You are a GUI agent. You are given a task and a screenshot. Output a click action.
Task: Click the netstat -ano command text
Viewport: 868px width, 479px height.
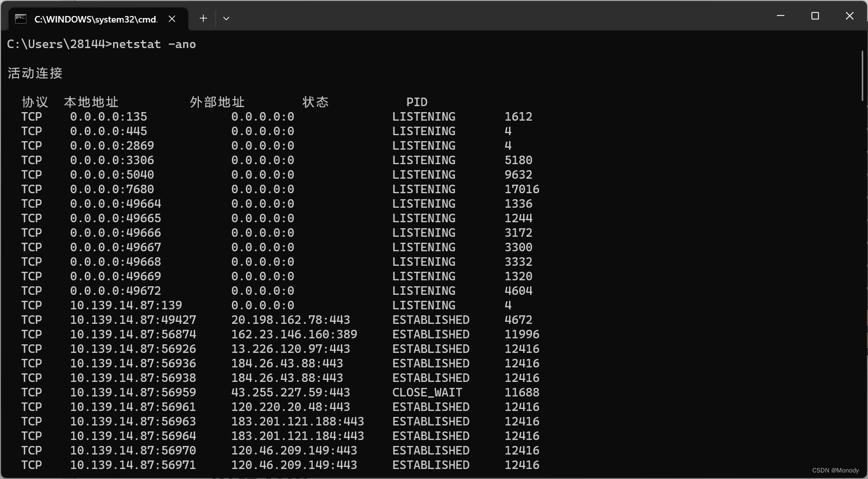154,44
